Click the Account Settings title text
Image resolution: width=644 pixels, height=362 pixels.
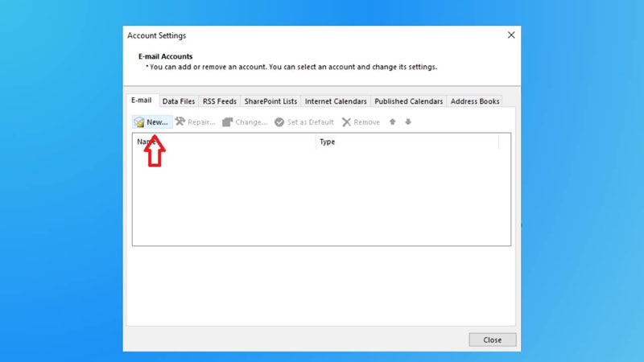tap(156, 35)
